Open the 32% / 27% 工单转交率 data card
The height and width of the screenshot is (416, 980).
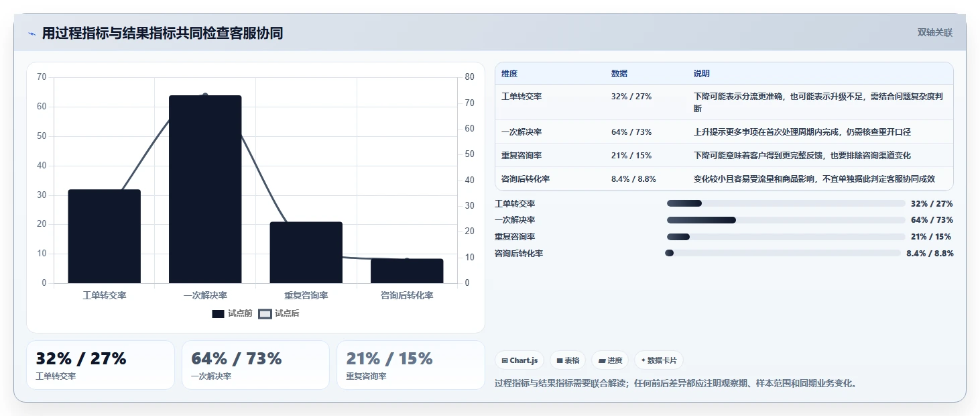tap(101, 365)
